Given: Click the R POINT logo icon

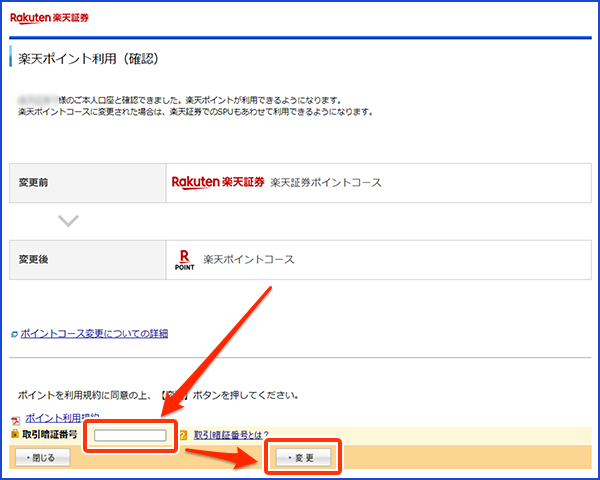Looking at the screenshot, I should 184,260.
